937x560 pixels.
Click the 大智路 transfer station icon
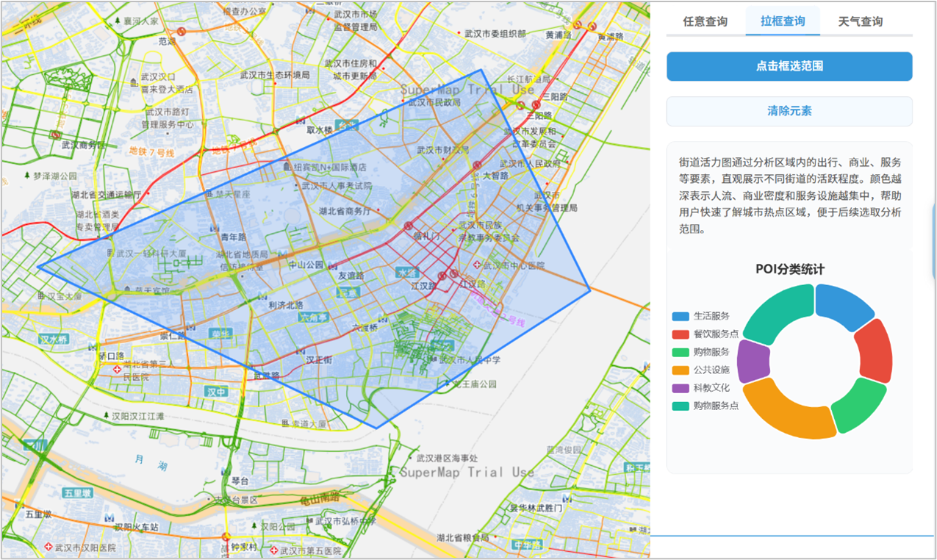click(x=477, y=165)
